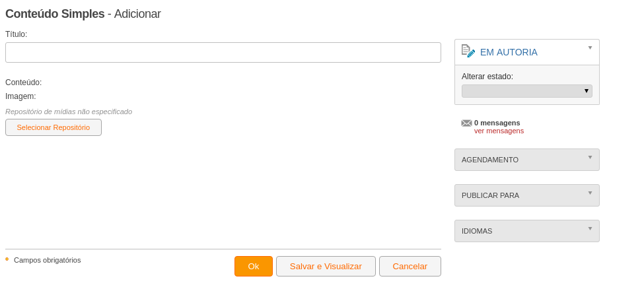Cancel the form with Cancelar
Image resolution: width=644 pixels, height=293 pixels.
(410, 267)
